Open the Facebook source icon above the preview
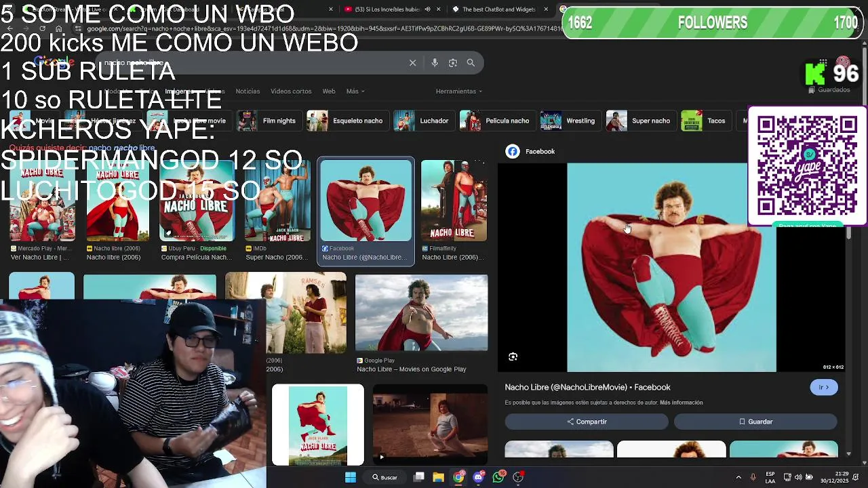 coord(513,151)
